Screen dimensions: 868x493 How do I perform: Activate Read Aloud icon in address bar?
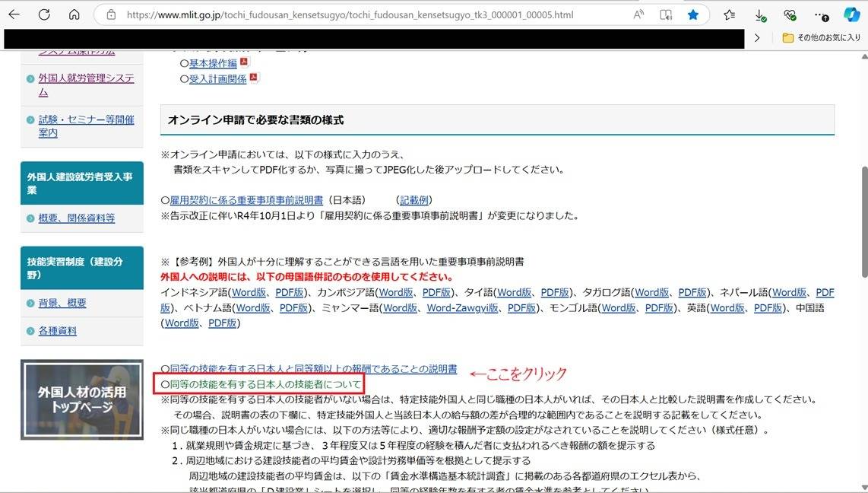point(638,14)
